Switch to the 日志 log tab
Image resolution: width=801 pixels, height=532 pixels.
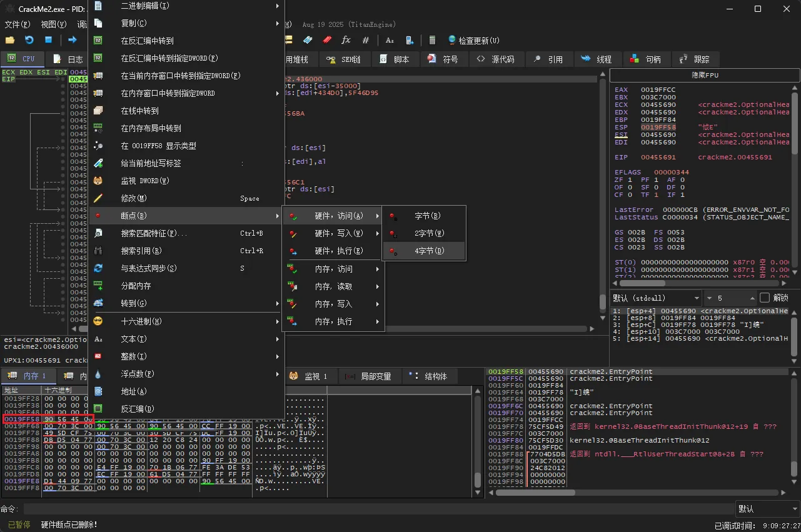68,59
